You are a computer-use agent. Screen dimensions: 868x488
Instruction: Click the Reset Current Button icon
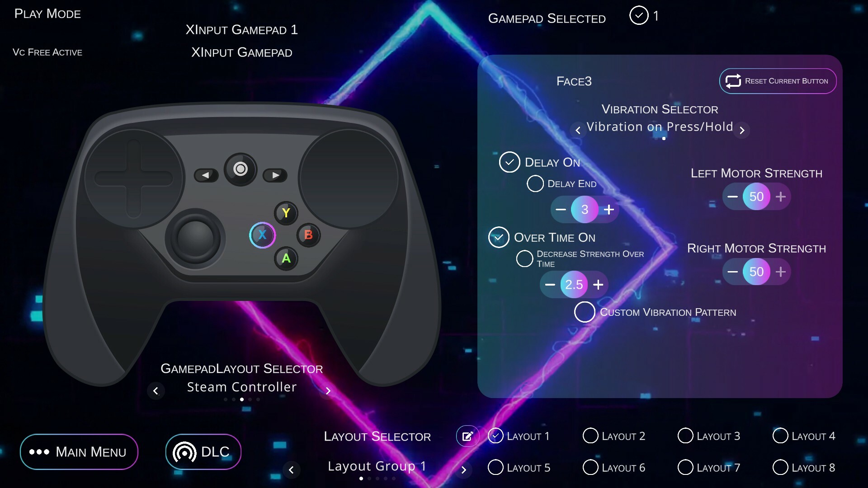click(732, 80)
